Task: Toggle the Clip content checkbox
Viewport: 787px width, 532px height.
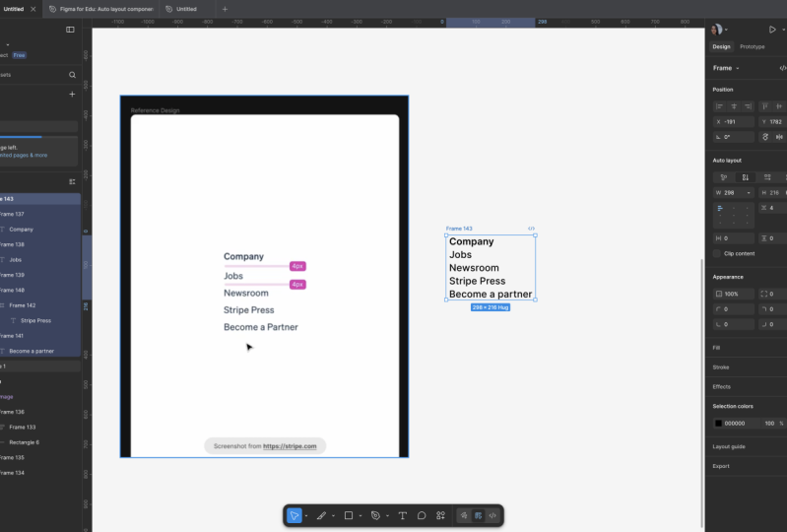Action: click(x=717, y=253)
